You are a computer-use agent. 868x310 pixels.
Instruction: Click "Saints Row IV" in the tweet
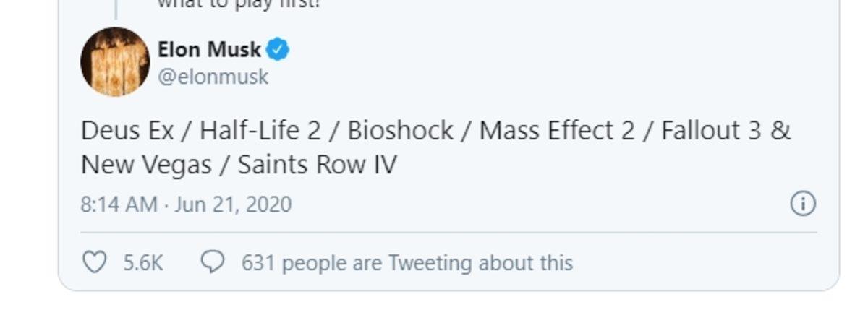point(318,165)
